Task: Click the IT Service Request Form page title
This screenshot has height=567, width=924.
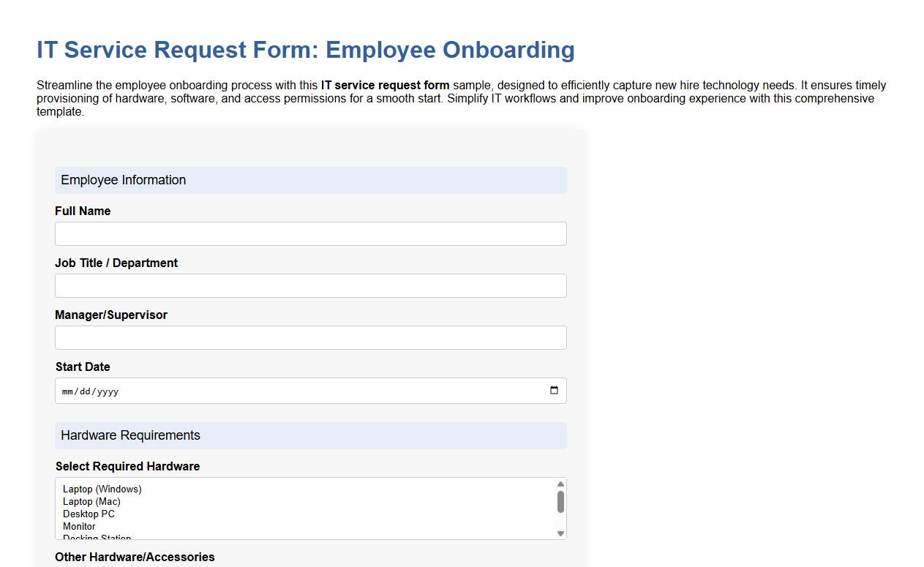Action: (x=305, y=50)
